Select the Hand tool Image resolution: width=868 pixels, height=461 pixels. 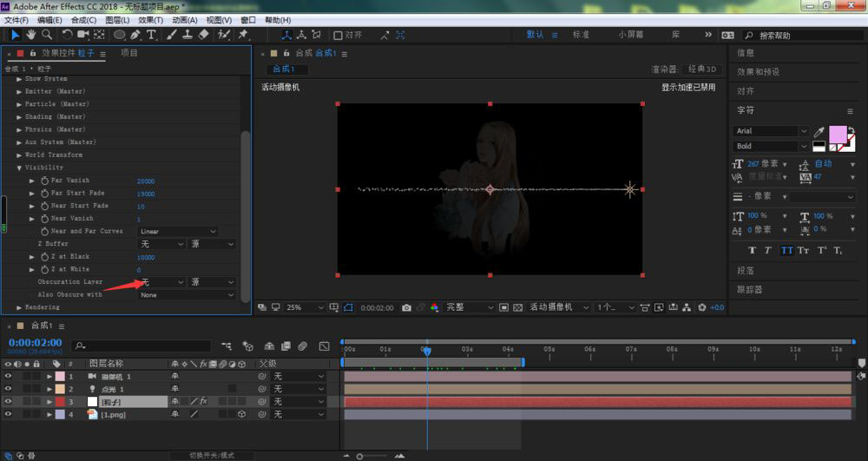point(31,35)
